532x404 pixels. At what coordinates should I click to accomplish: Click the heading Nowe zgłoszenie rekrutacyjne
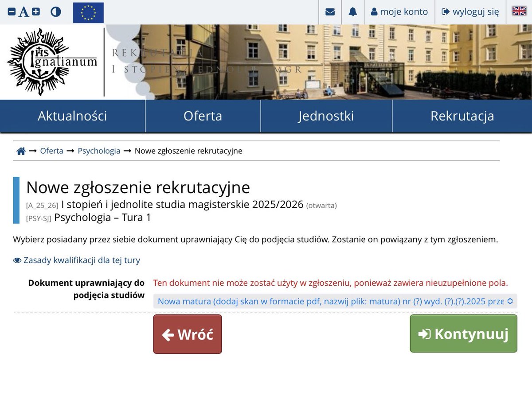click(x=138, y=187)
